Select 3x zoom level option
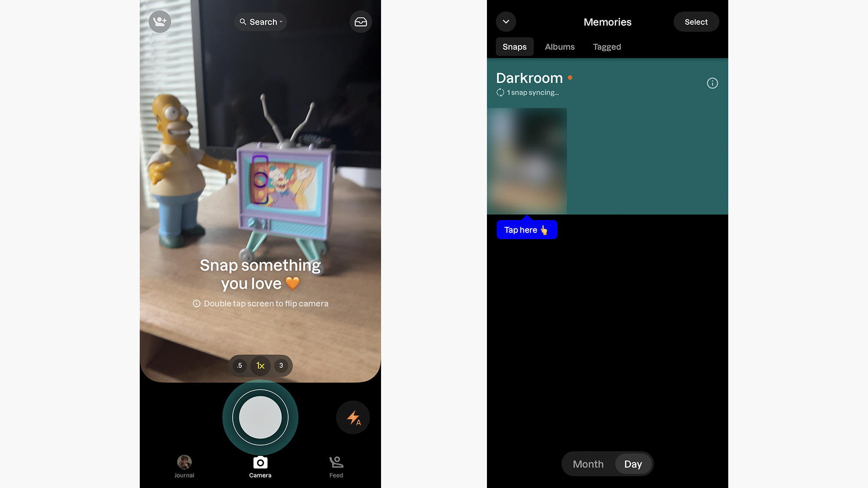The image size is (868, 488). (x=281, y=365)
